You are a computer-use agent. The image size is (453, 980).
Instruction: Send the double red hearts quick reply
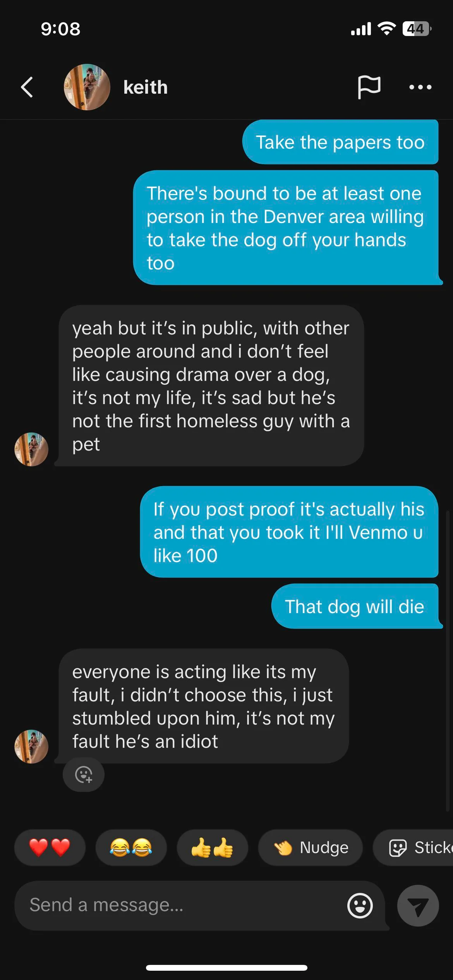tap(50, 847)
